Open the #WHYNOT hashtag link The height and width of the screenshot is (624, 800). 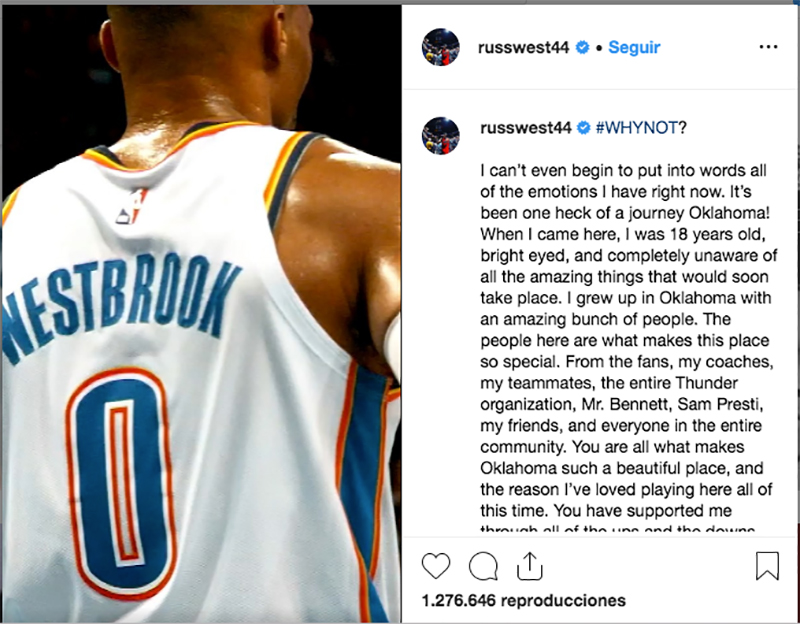[637, 128]
